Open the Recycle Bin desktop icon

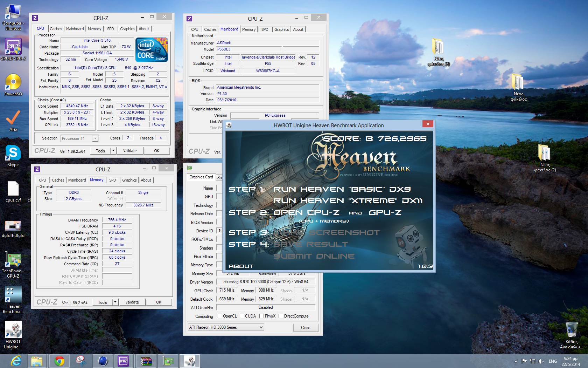[x=571, y=335]
